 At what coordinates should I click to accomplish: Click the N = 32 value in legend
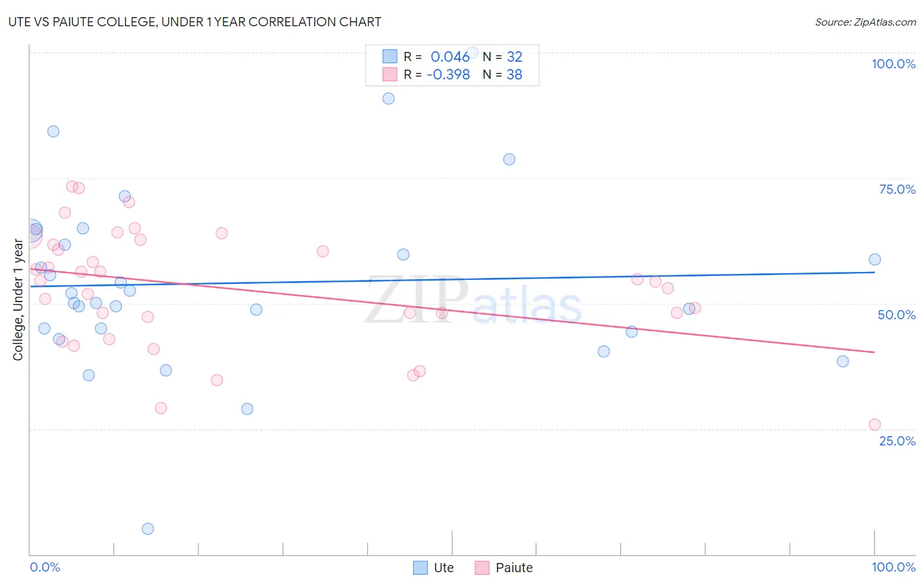click(503, 56)
